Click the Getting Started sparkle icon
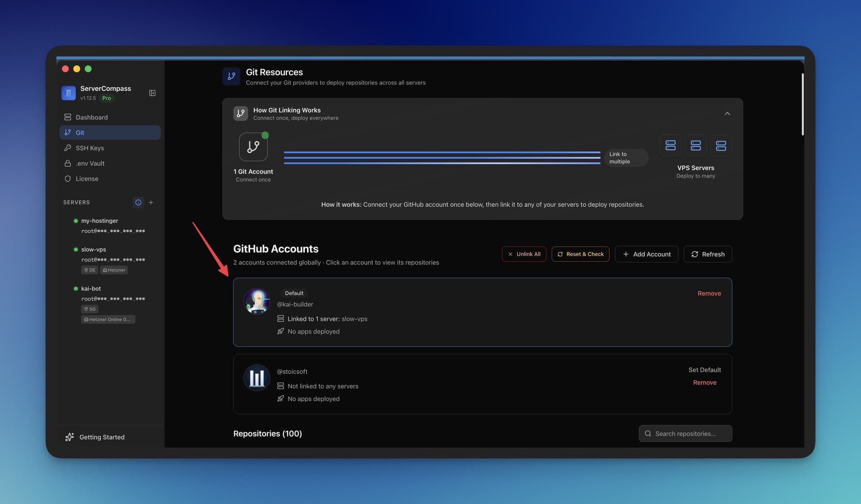 click(70, 437)
